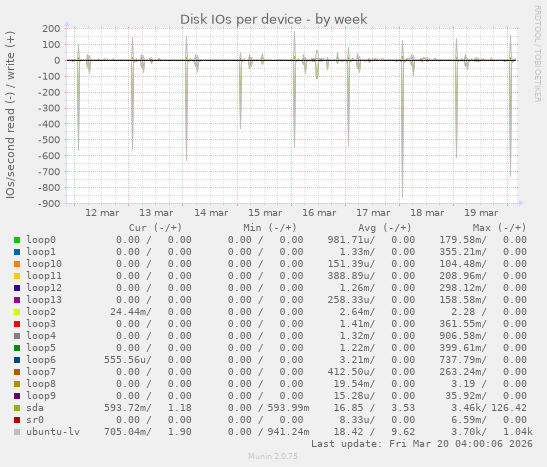Image resolution: width=547 pixels, height=467 pixels.
Task: Click the '16 mar' x-axis label
Action: (x=319, y=213)
